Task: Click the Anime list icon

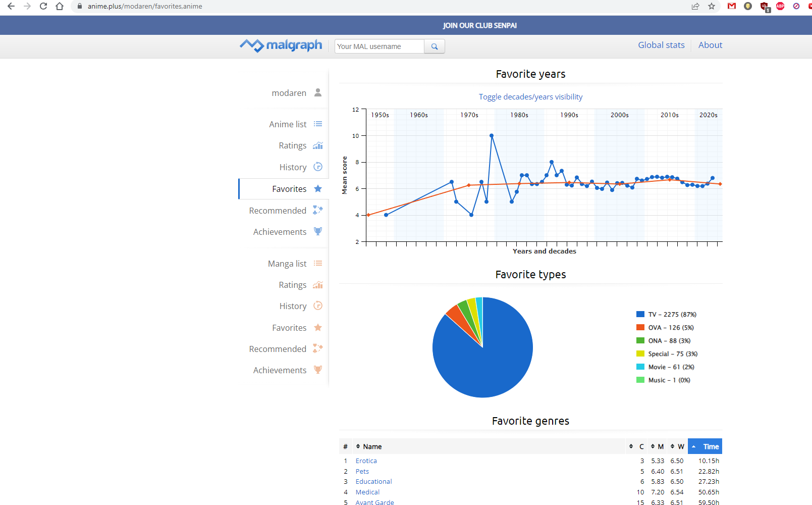Action: [318, 124]
